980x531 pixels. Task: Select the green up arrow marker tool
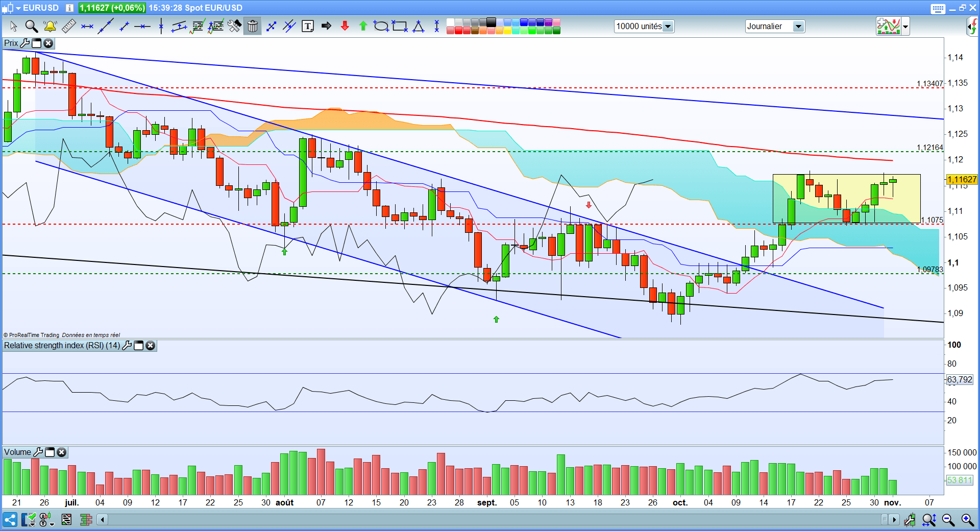click(363, 26)
